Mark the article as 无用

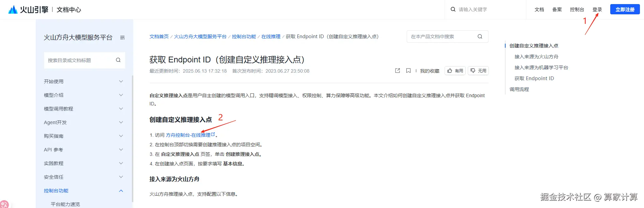coord(478,71)
